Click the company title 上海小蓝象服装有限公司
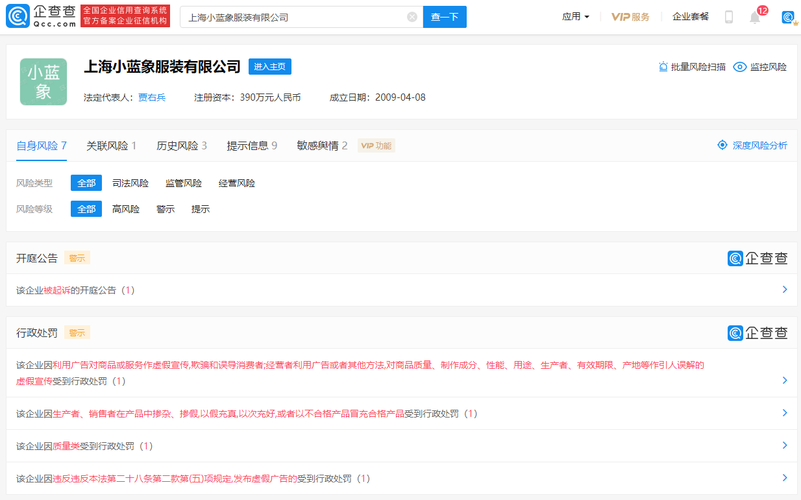 162,67
